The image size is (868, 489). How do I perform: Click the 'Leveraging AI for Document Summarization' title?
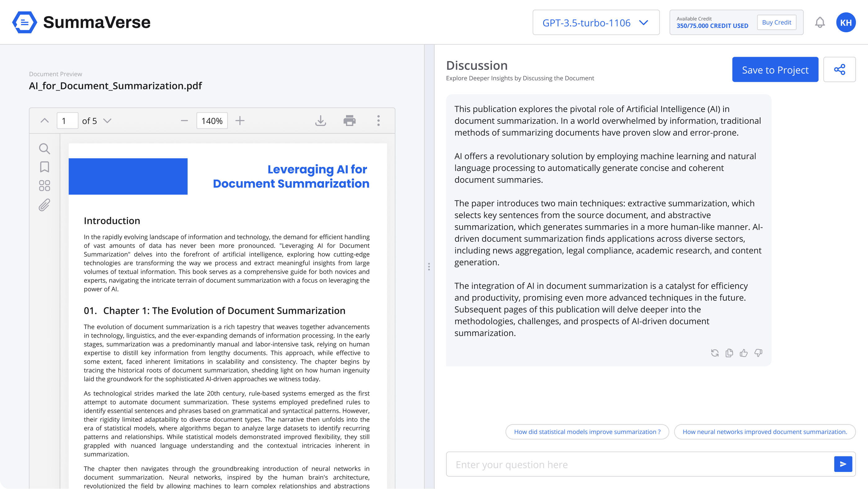pos(291,176)
